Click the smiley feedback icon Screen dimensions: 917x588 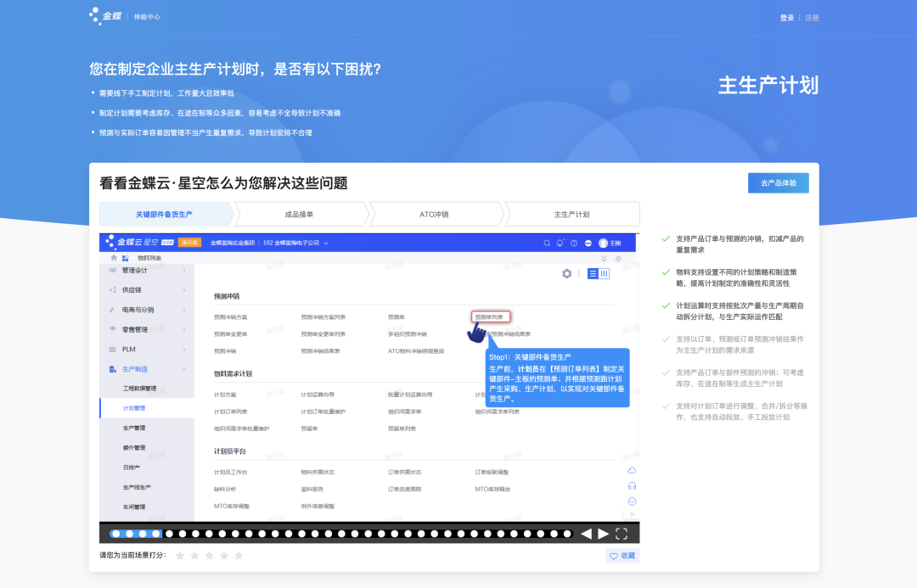coord(632,501)
